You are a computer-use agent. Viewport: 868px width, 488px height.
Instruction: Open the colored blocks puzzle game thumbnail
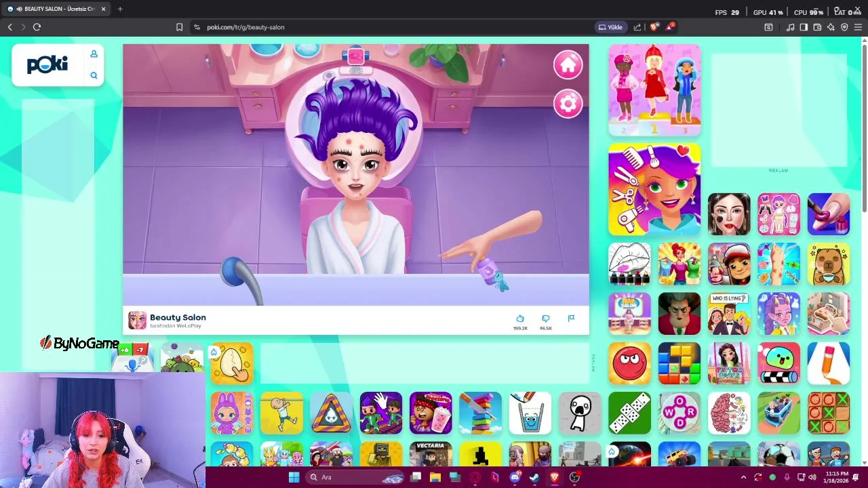679,363
